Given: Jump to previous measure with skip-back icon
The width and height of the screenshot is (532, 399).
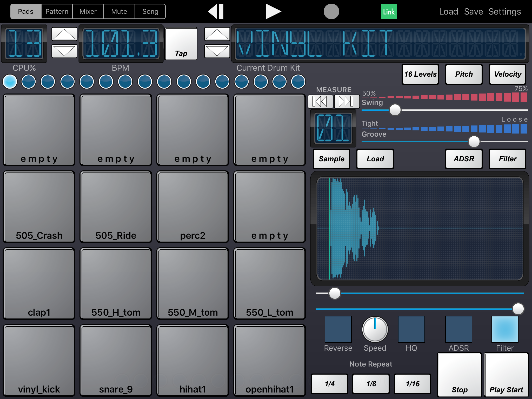Looking at the screenshot, I should tap(320, 101).
